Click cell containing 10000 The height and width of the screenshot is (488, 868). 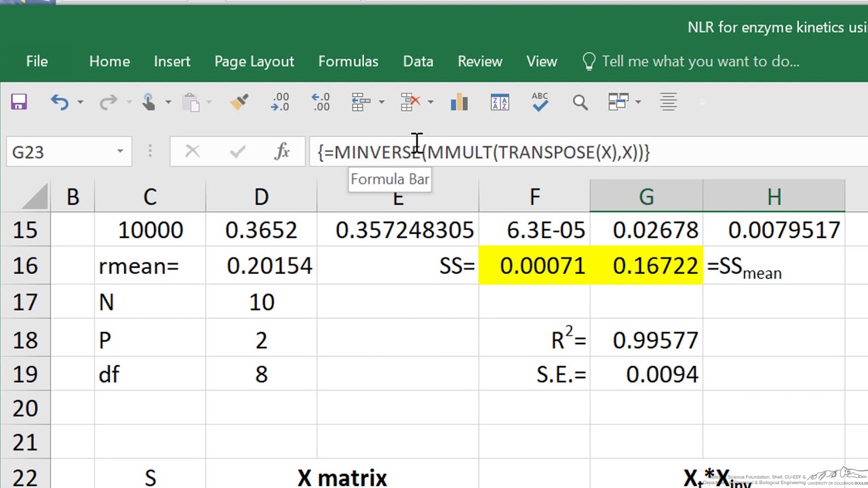pyautogui.click(x=150, y=230)
